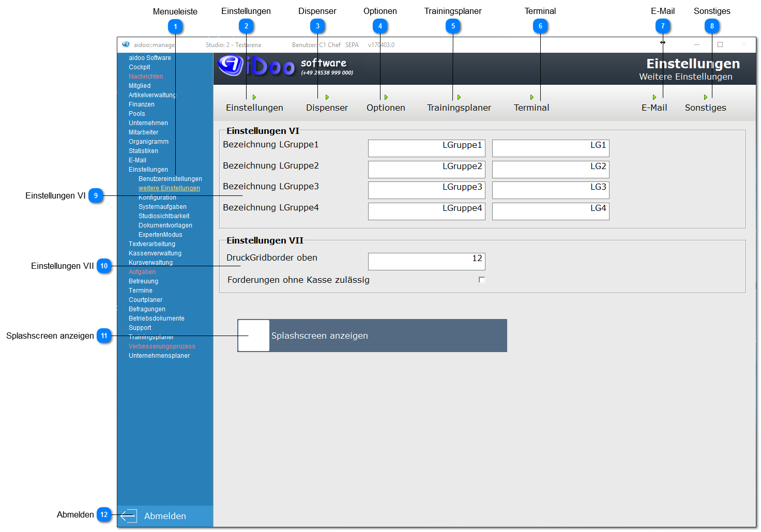The width and height of the screenshot is (761, 532).
Task: Select Studiosichtbarkeit in sidebar
Action: (x=164, y=216)
